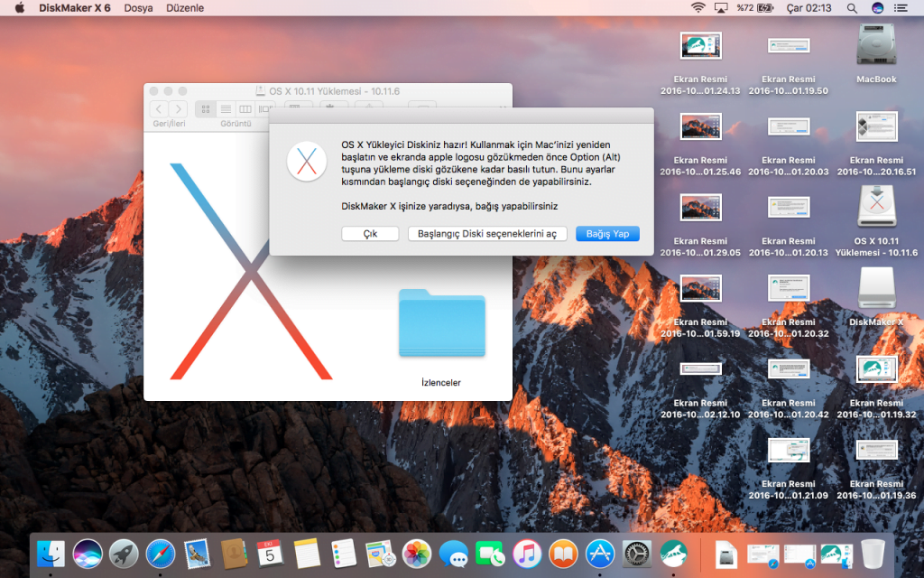Click the Finder back arrow
The height and width of the screenshot is (578, 924).
pos(158,109)
